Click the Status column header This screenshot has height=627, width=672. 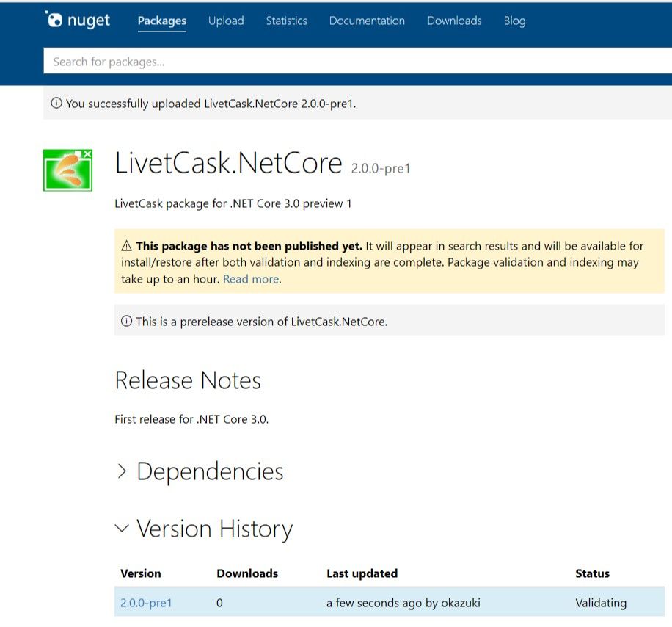coord(592,573)
